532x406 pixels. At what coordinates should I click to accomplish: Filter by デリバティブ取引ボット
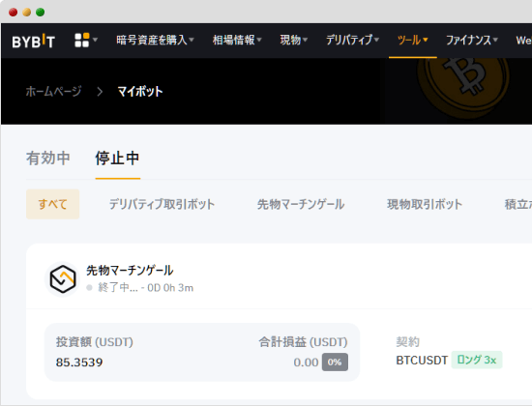162,204
